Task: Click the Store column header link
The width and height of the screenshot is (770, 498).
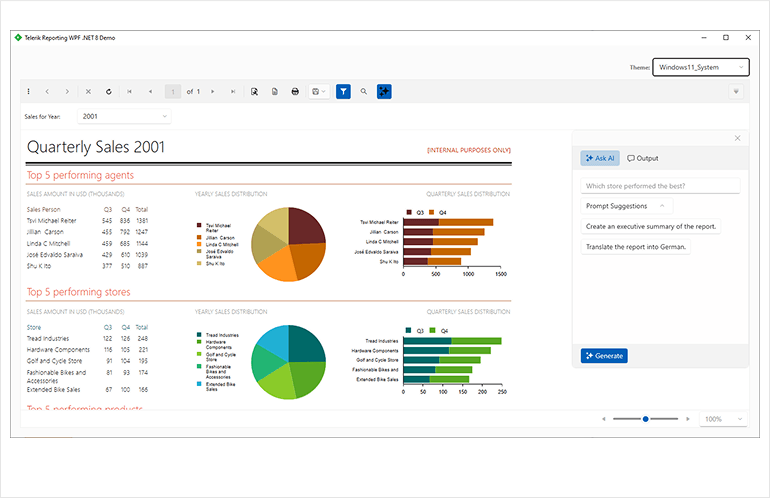Action: 34,327
